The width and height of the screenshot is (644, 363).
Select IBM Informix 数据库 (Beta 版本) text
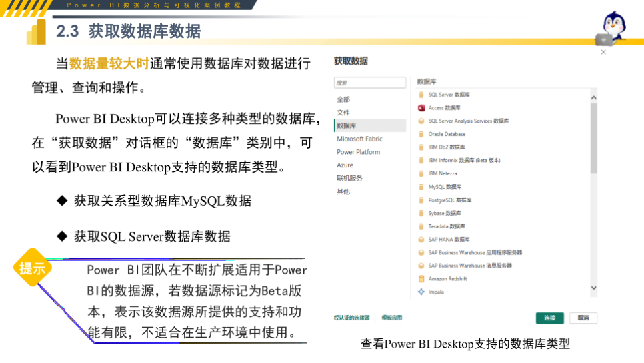pos(464,160)
